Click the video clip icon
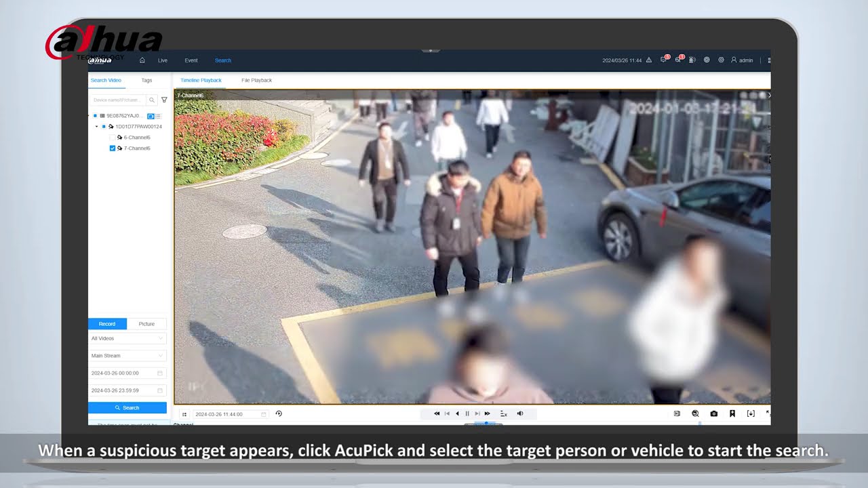868x488 pixels. click(677, 413)
